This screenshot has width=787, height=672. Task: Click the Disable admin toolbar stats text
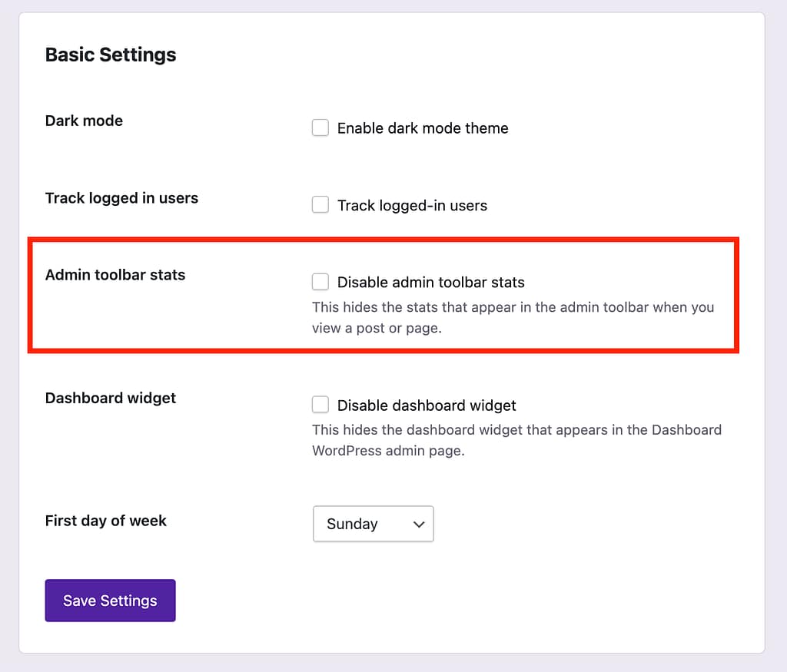[430, 282]
